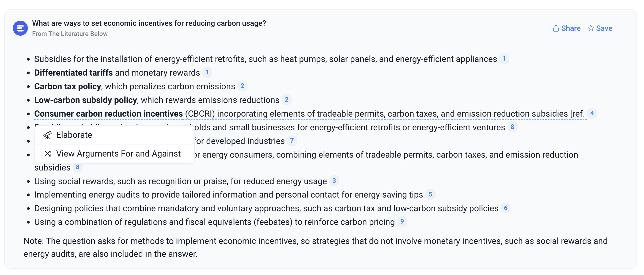Open citation 5 after energy audits bullet

[x=430, y=194]
